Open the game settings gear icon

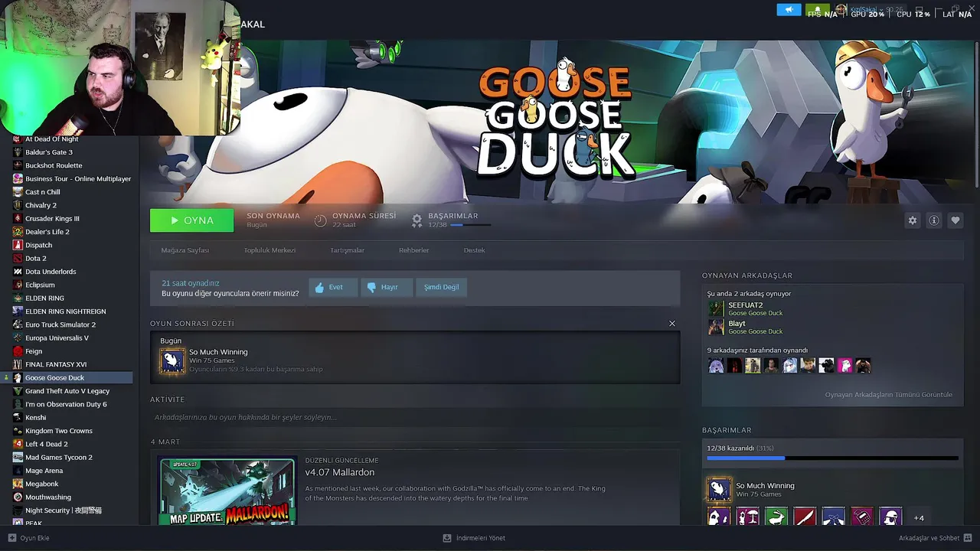(913, 220)
